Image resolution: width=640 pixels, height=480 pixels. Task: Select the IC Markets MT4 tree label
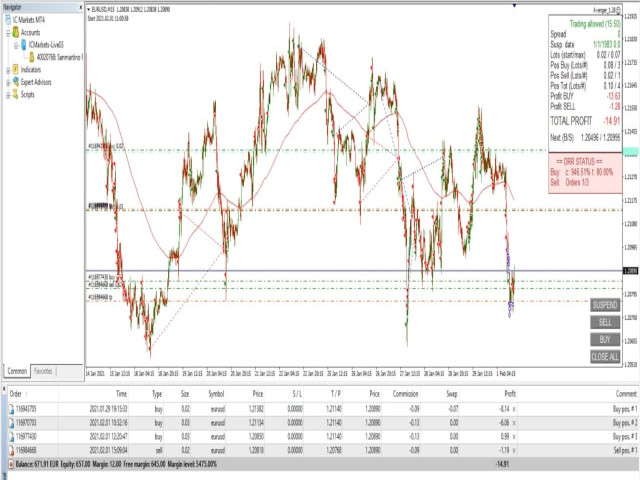tap(29, 20)
